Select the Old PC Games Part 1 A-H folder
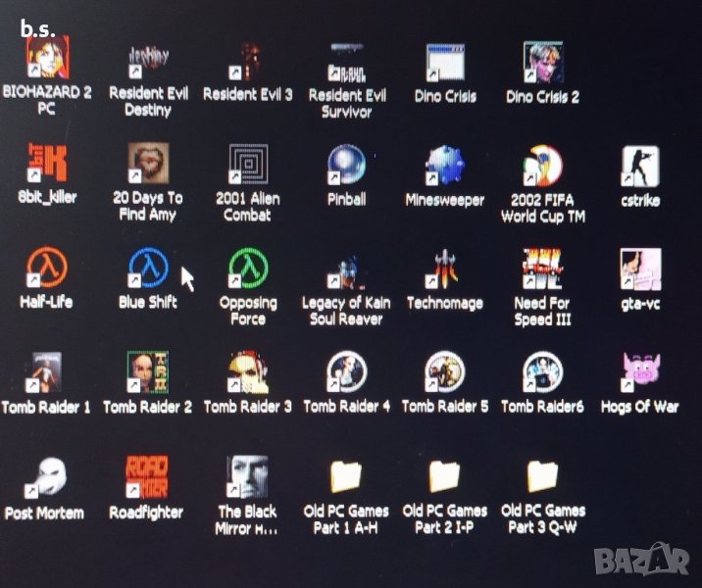The height and width of the screenshot is (588, 702). point(345,476)
